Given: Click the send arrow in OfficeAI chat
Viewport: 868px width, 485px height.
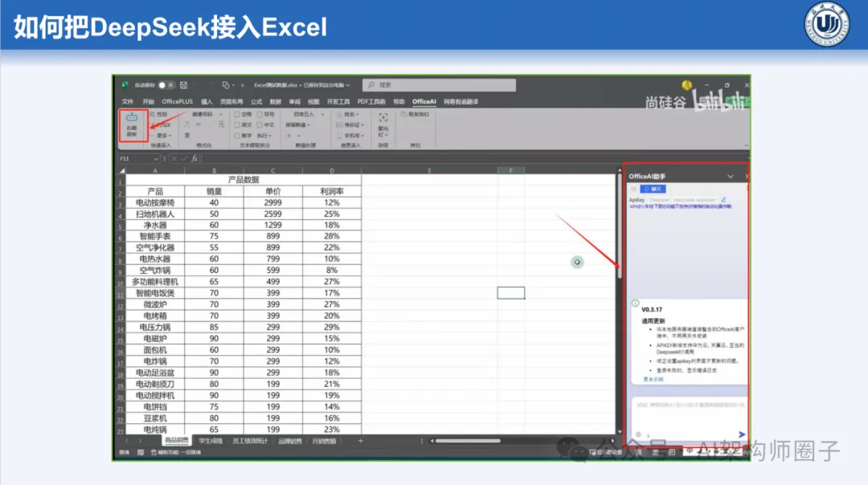Looking at the screenshot, I should pyautogui.click(x=741, y=434).
